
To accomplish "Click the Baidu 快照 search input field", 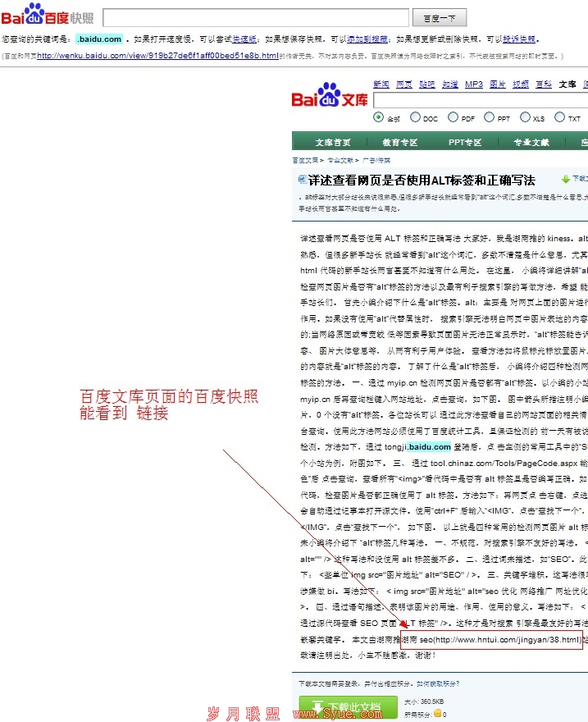I will point(256,17).
